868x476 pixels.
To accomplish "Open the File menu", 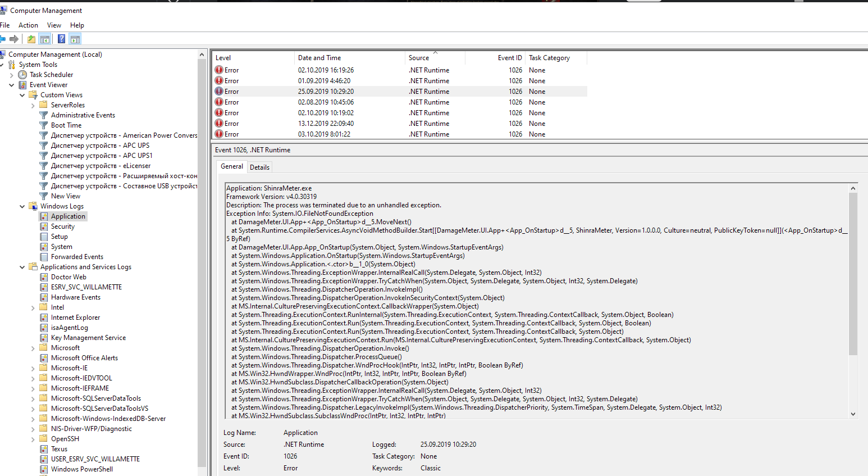I will point(5,25).
